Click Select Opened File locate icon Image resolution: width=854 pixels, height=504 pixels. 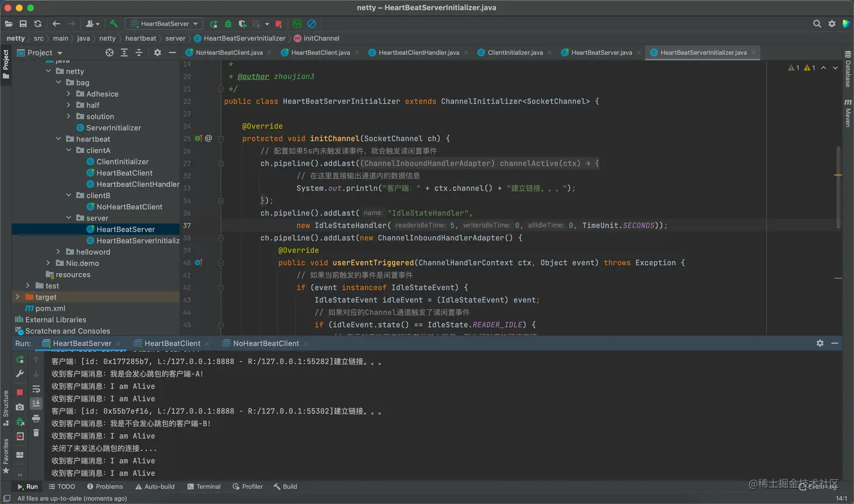tap(110, 52)
